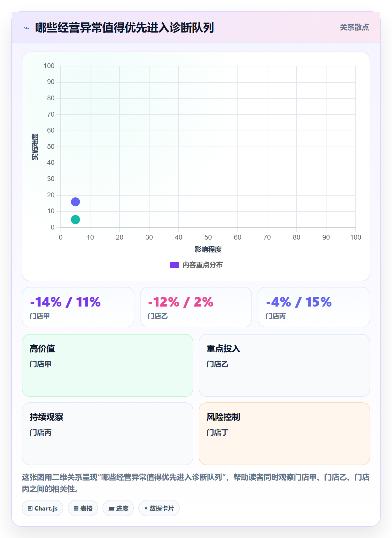Viewport: 392px width, 538px height.
Task: Click the 数据卡片 tag chip
Action: click(x=159, y=508)
